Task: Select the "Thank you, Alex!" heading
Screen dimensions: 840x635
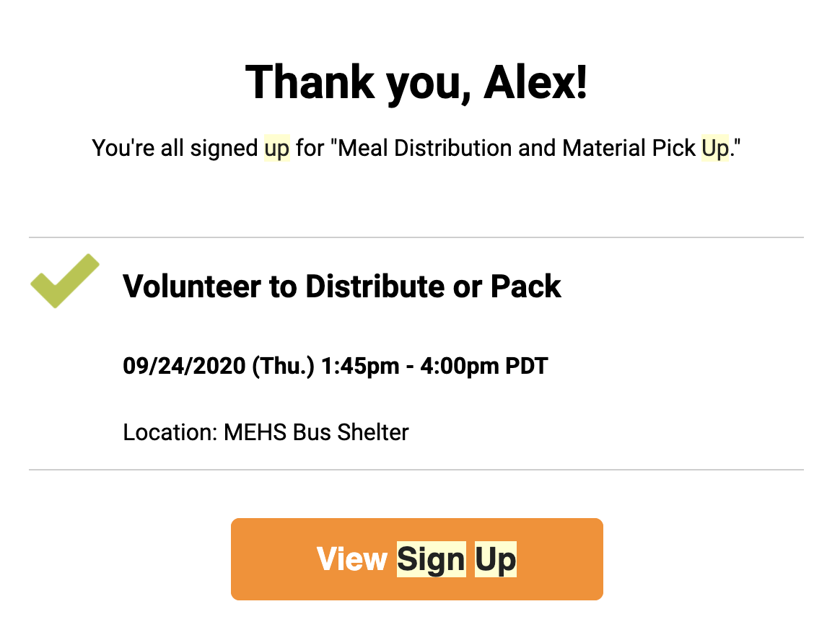Action: 416,82
